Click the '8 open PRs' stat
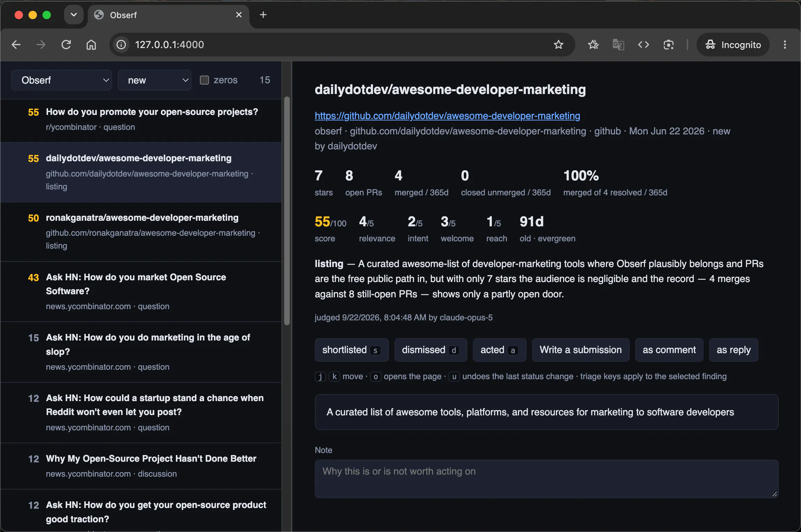Viewport: 801px width, 532px height. pos(364,183)
